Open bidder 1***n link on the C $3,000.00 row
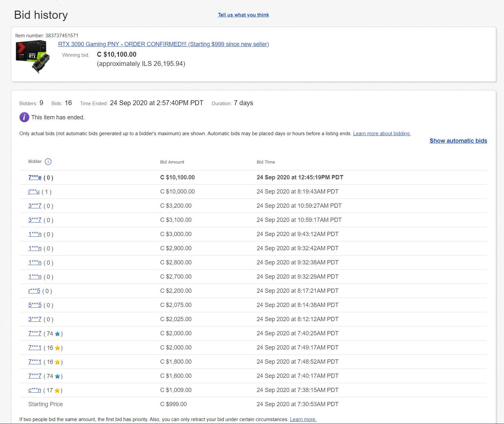The height and width of the screenshot is (424, 504). tap(35, 234)
